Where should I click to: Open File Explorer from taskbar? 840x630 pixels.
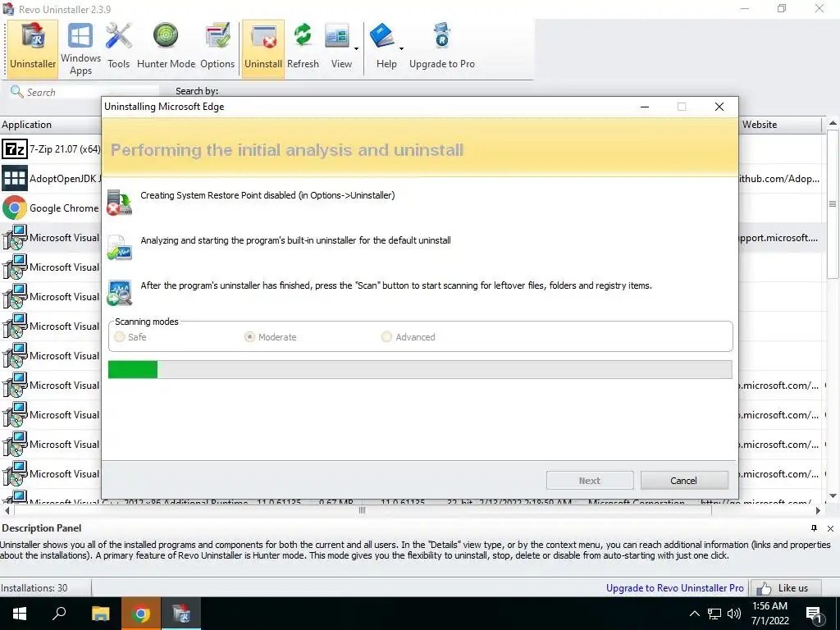point(100,614)
